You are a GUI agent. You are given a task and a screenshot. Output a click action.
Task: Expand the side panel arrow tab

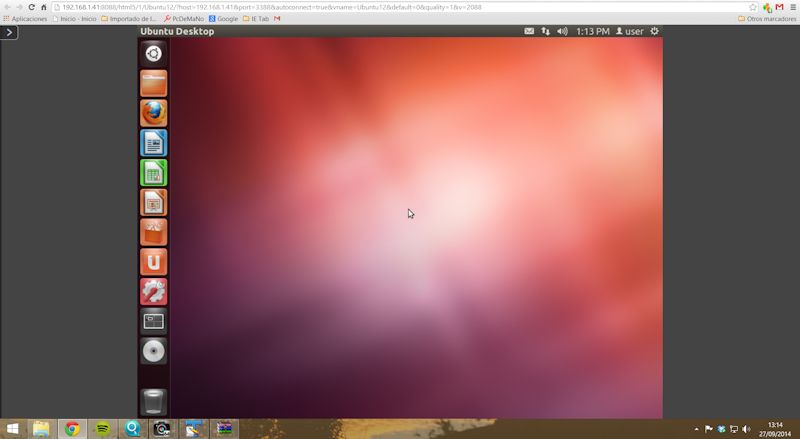pos(9,33)
